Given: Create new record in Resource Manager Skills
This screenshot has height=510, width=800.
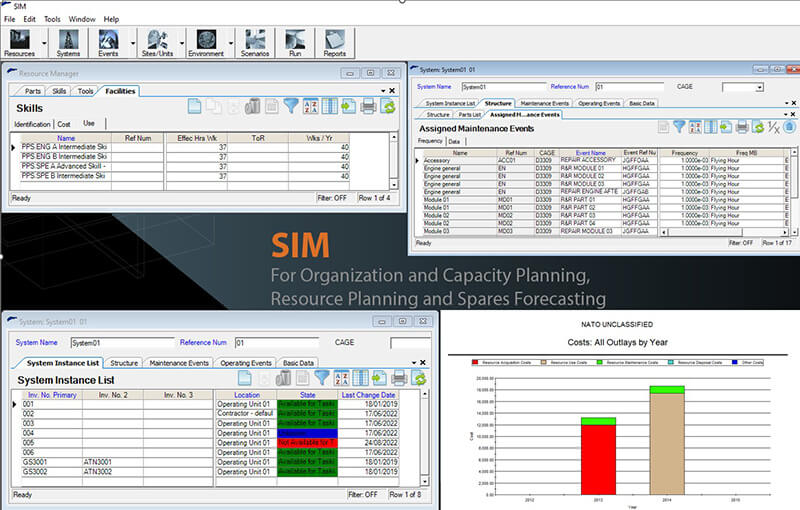Looking at the screenshot, I should (194, 107).
